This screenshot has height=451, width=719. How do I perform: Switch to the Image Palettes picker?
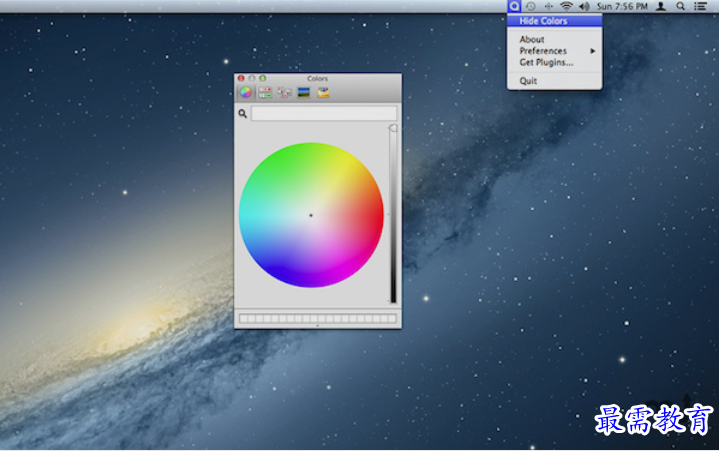pos(304,93)
